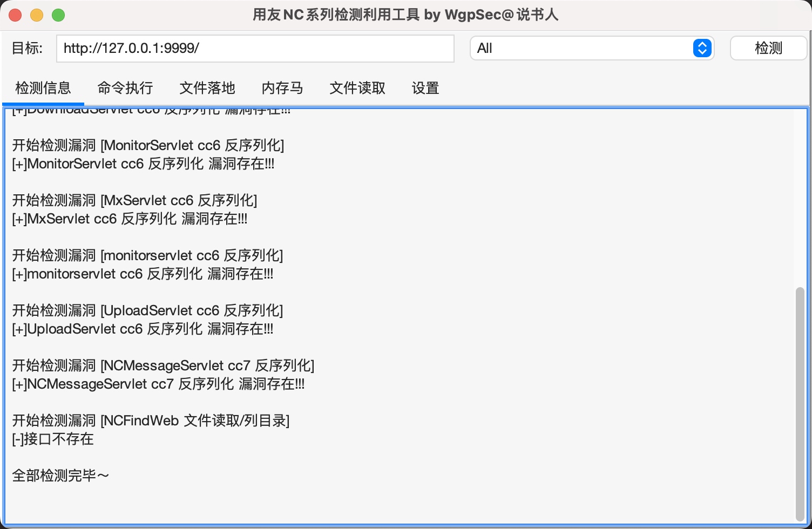Click the '[-]接口不存在' result line
The width and height of the screenshot is (812, 529).
(x=53, y=439)
